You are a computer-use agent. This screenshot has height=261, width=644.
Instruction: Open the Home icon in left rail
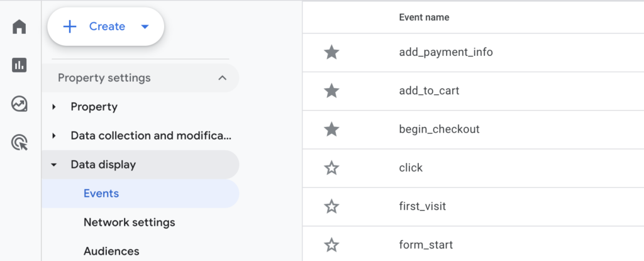pyautogui.click(x=19, y=27)
